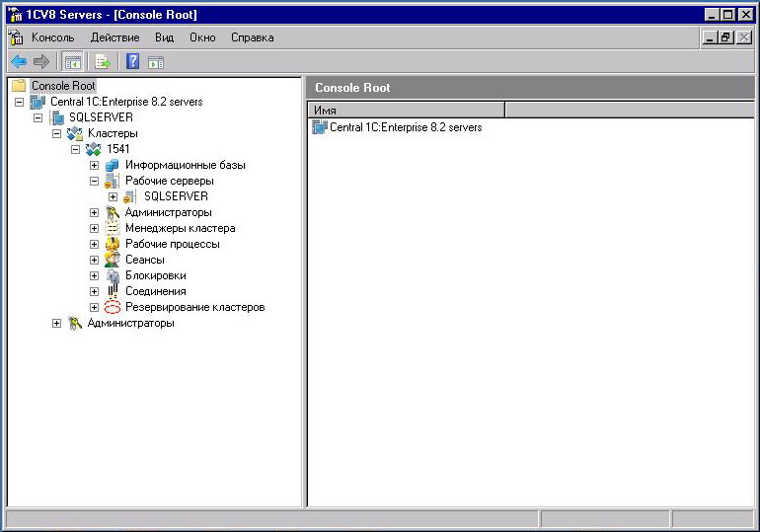
Task: Click the Сеансы user icon
Action: pyautogui.click(x=113, y=260)
